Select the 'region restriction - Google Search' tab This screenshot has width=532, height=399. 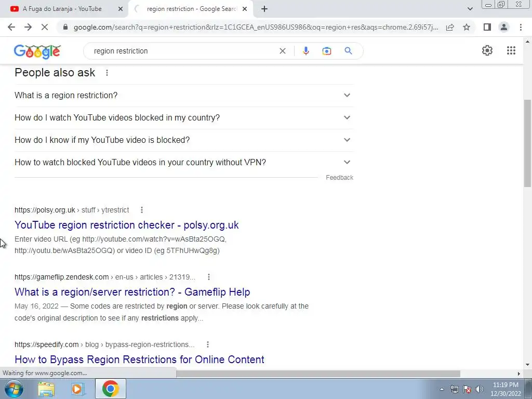pos(191,9)
